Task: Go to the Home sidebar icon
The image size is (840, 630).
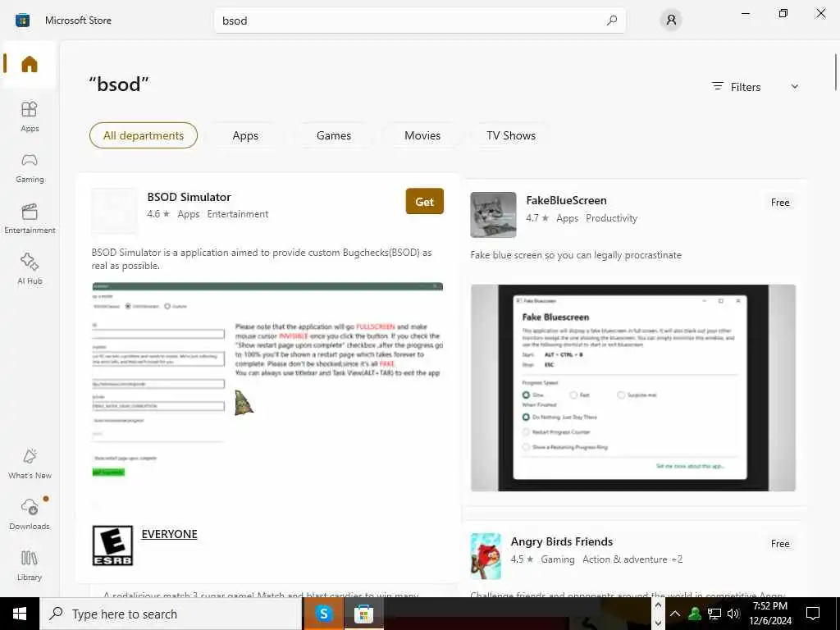Action: pos(30,64)
